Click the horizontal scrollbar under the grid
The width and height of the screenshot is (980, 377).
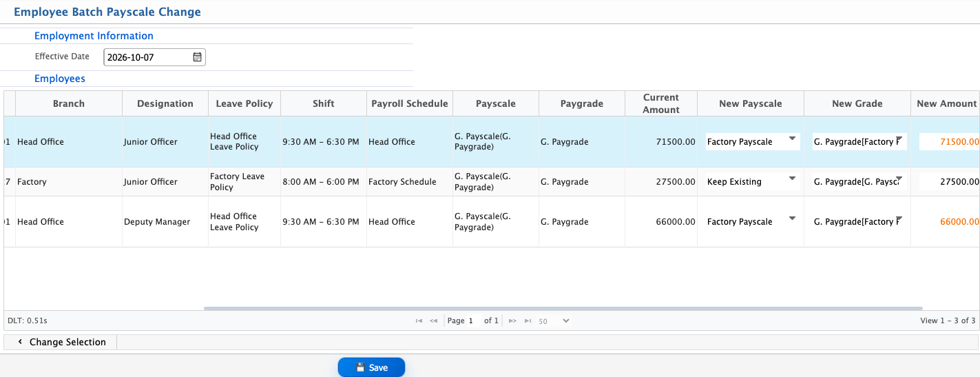pos(563,309)
